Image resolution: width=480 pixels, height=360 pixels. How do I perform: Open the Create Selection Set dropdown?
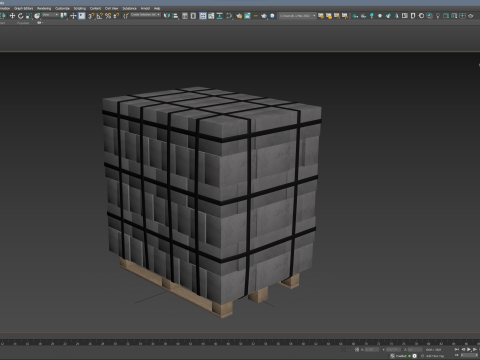tap(145, 15)
